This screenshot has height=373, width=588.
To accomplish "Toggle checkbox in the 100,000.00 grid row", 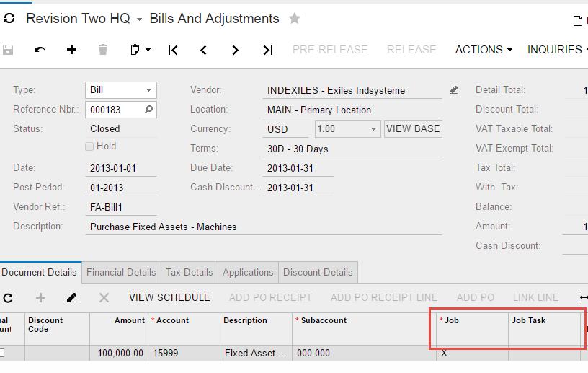I will (x=1, y=353).
